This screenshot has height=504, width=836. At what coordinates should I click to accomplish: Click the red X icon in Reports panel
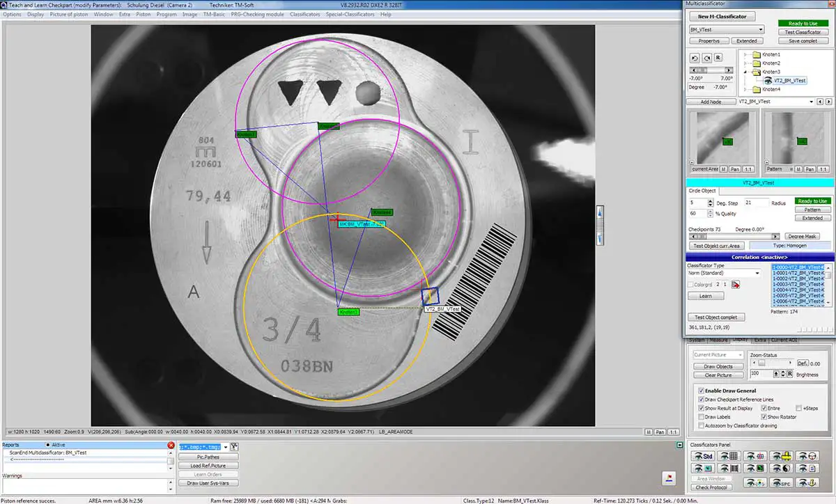coord(171,445)
